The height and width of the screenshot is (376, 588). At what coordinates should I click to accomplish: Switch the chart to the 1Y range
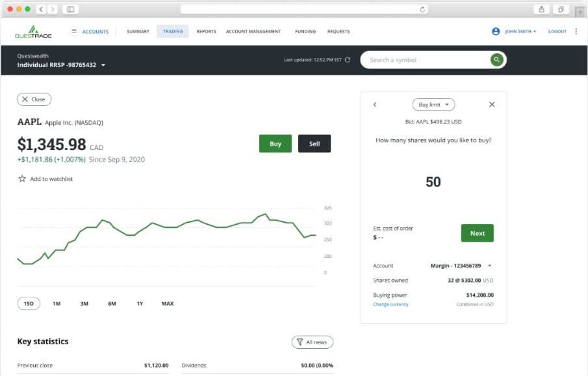(x=141, y=303)
